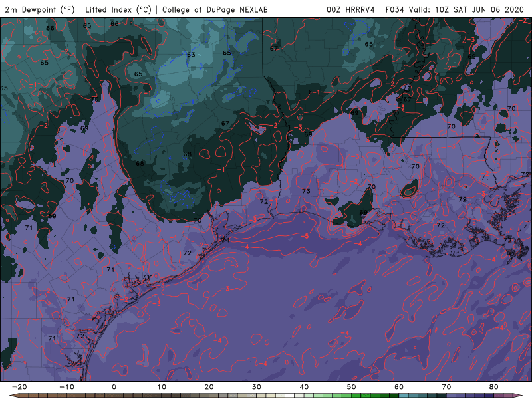
Task: Click the 40 color scale label
Action: (304, 387)
